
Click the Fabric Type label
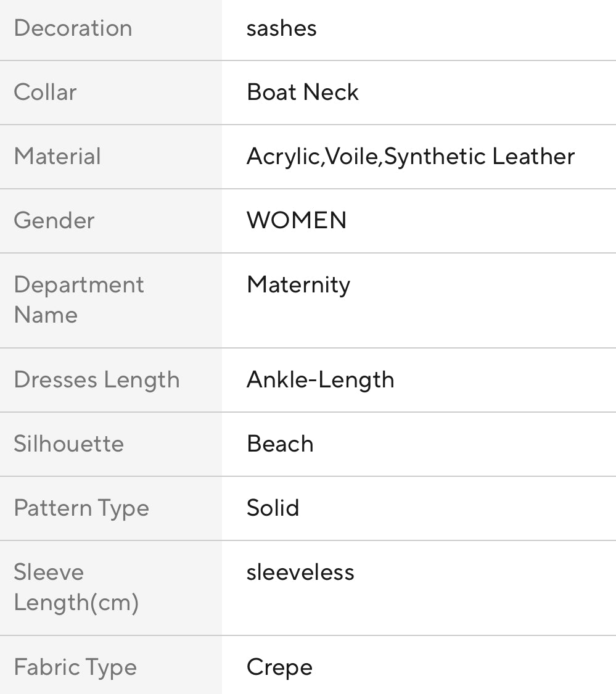75,667
